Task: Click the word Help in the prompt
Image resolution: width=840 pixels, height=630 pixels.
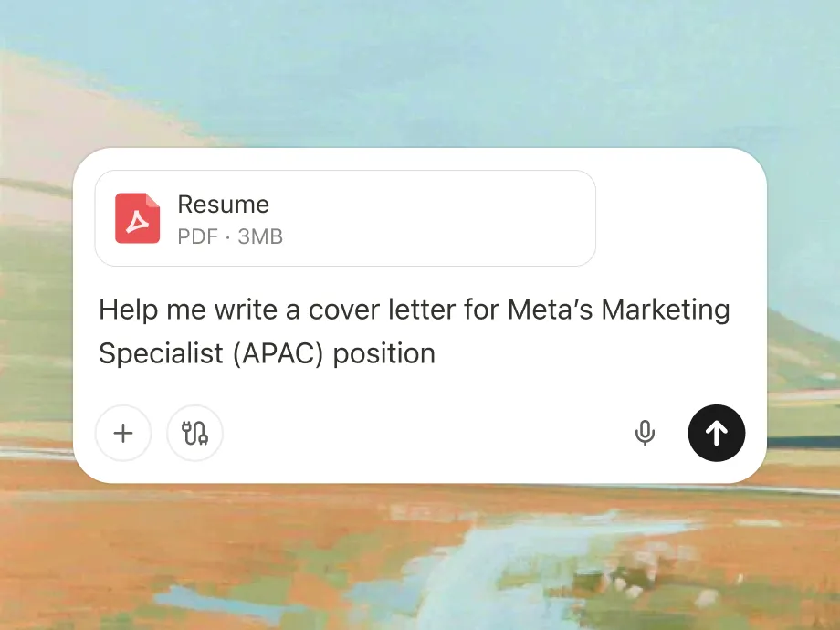Action: 122,310
